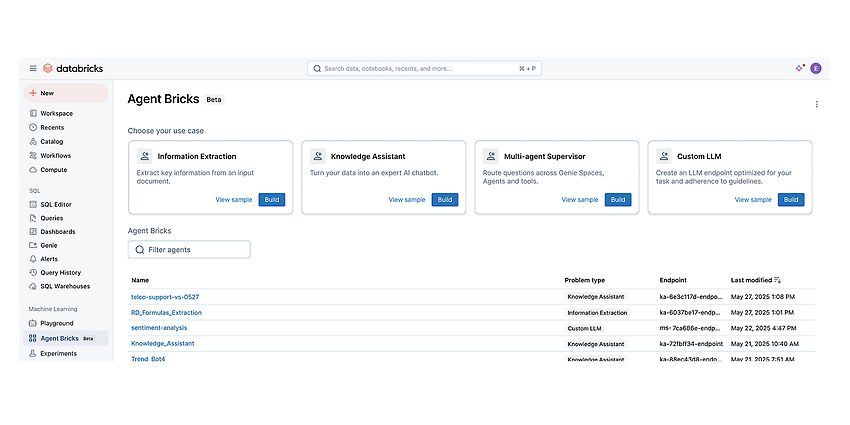Click the Query History icon
This screenshot has width=850, height=425.
point(33,273)
